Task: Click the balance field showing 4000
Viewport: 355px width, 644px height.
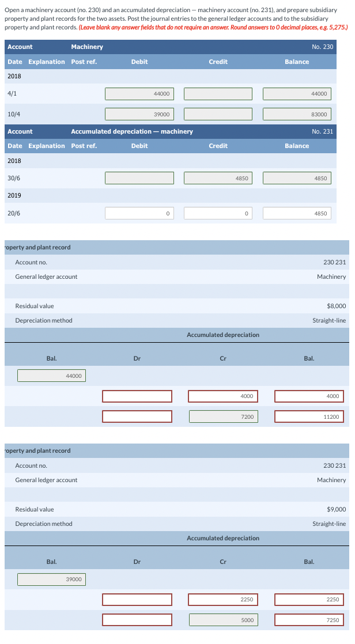Action: [309, 396]
